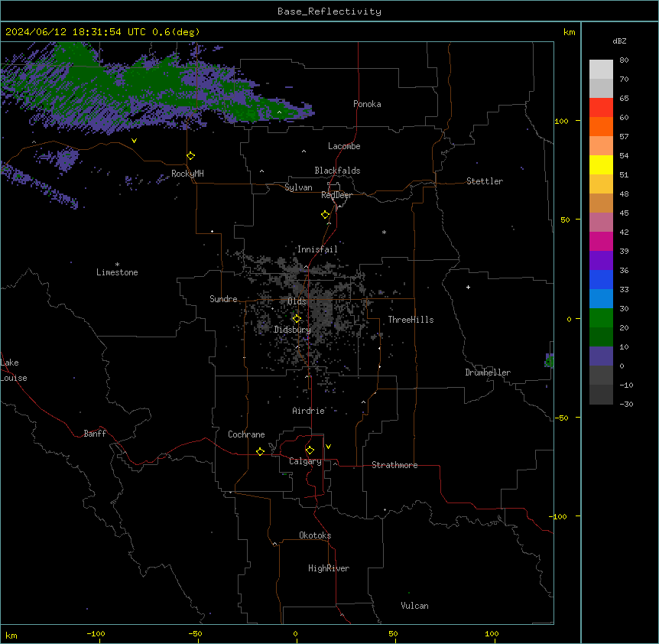Screen dimensions: 659x644
Task: Click the white plus marker west of Drumheller
Action: tap(468, 287)
